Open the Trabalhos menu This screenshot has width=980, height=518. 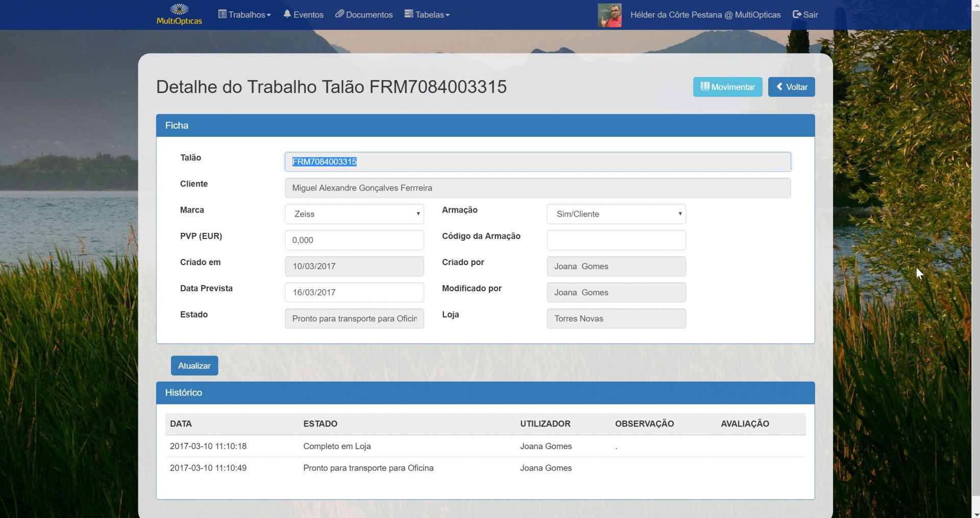tap(244, 15)
